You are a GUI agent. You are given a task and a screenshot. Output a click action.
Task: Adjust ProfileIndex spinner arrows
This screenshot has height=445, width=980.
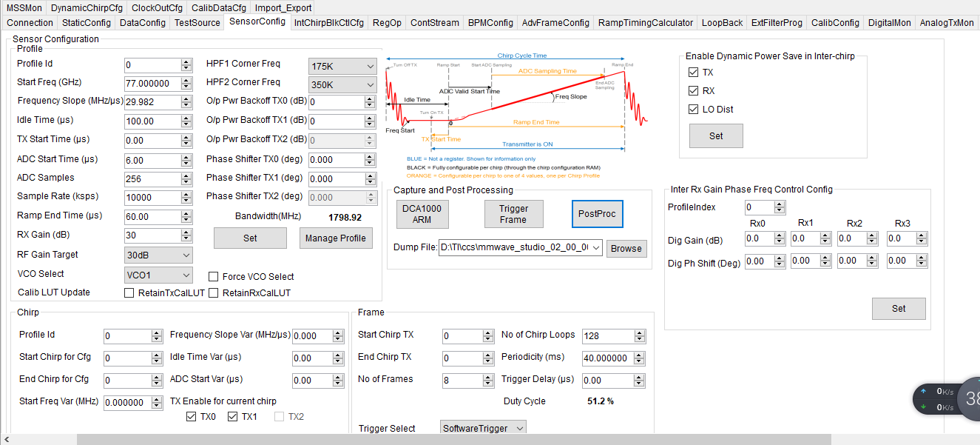(x=780, y=207)
